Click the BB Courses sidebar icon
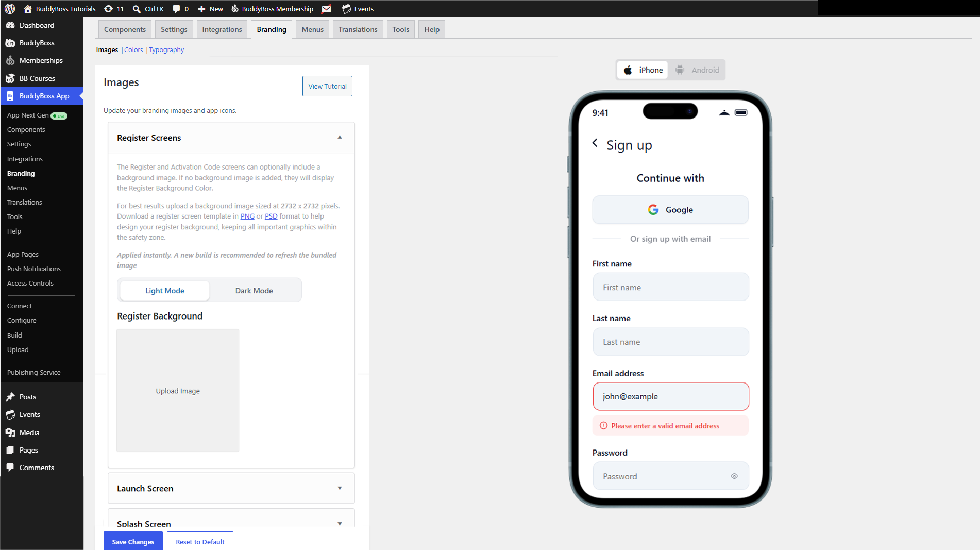 tap(10, 78)
